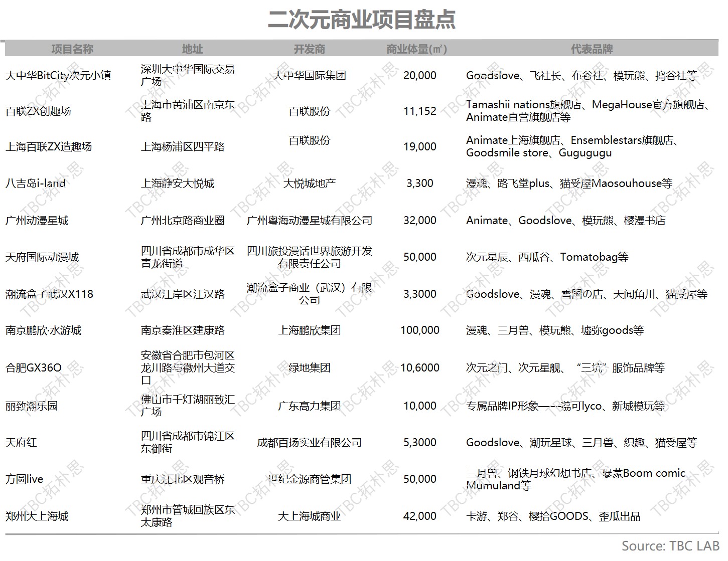Click area value 11,152
Image resolution: width=728 pixels, height=561 pixels.
click(x=420, y=111)
